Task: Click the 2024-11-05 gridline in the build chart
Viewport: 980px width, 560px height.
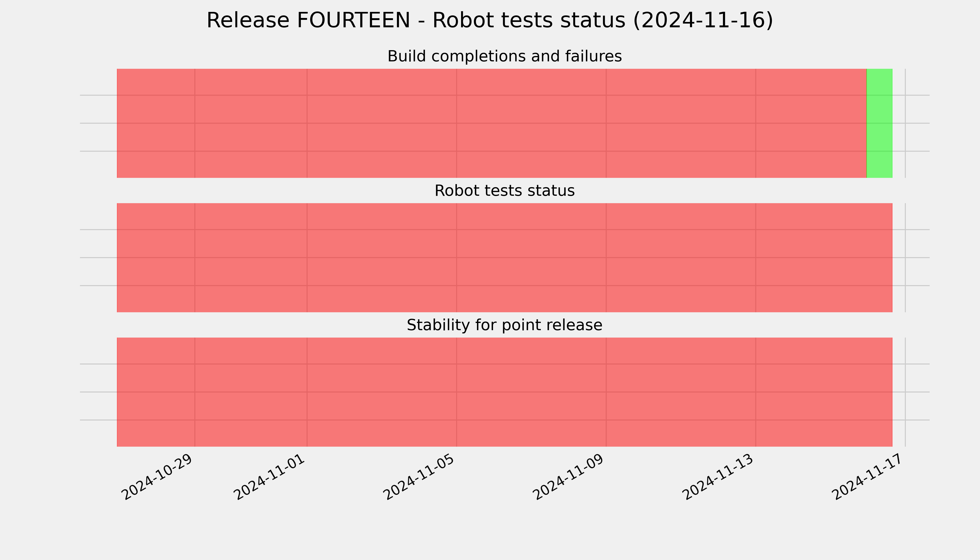Action: 457,123
